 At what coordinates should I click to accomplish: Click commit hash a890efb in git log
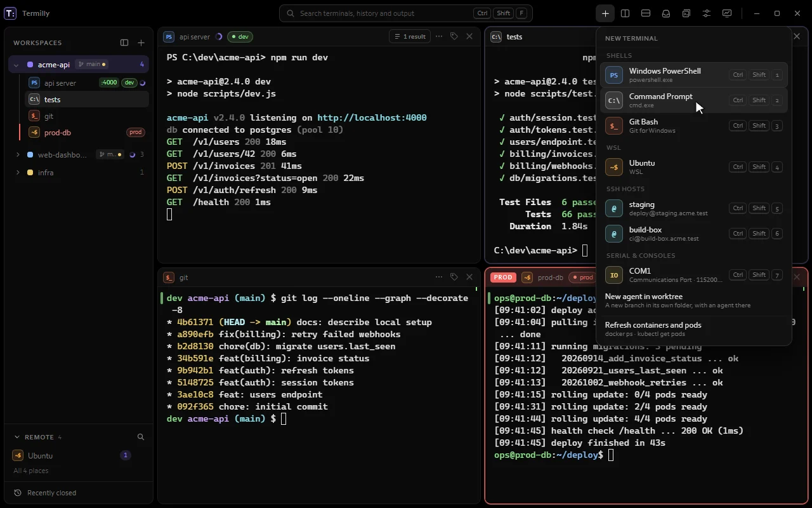tap(195, 334)
